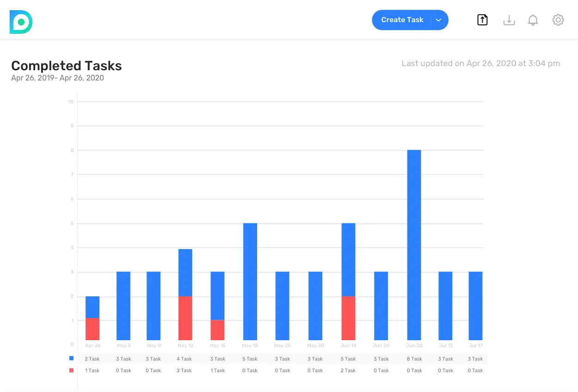Click the red legend color square

71,370
